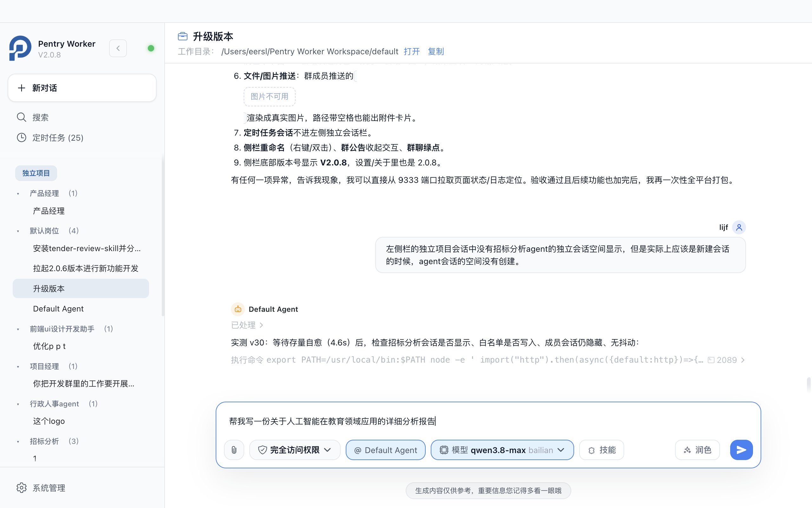The height and width of the screenshot is (508, 812).
Task: Click the green online status dot
Action: click(151, 48)
